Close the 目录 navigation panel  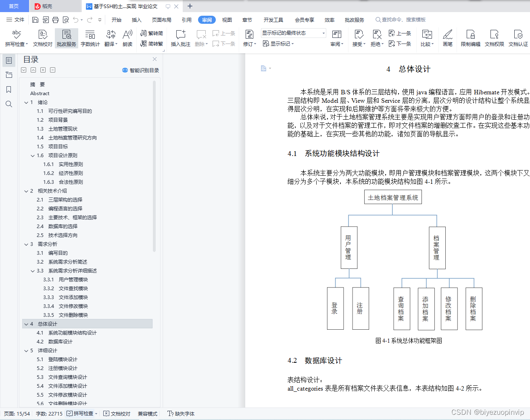[x=154, y=59]
